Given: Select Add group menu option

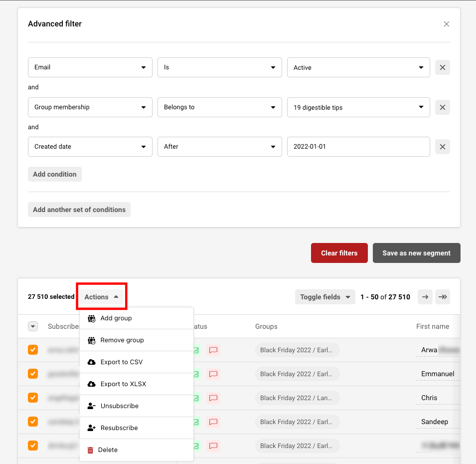Looking at the screenshot, I should [x=116, y=318].
